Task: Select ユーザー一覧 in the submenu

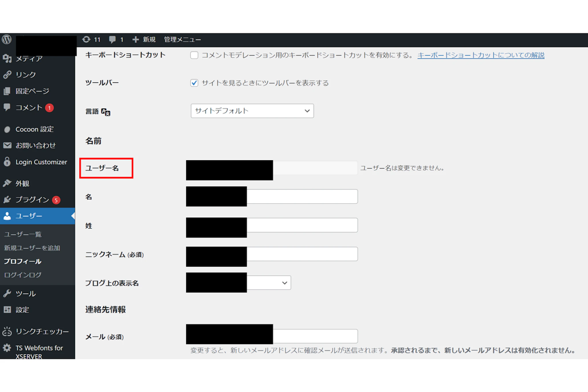Action: tap(23, 234)
